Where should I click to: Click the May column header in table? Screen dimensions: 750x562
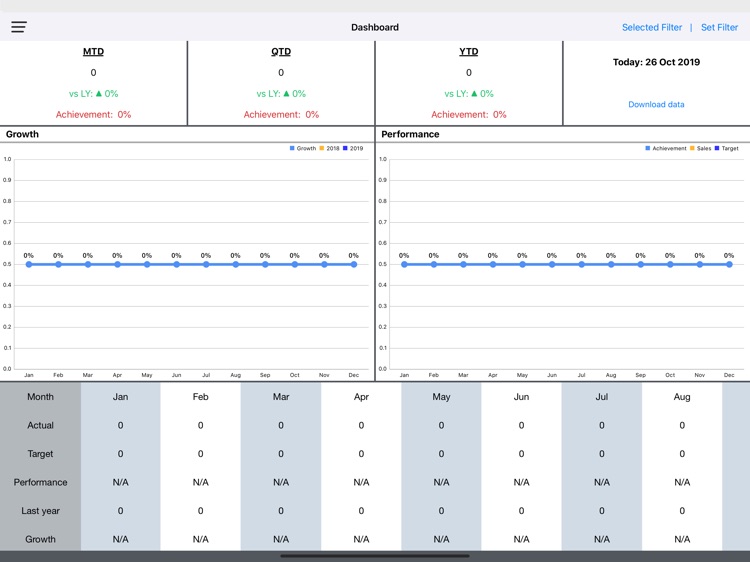(441, 397)
